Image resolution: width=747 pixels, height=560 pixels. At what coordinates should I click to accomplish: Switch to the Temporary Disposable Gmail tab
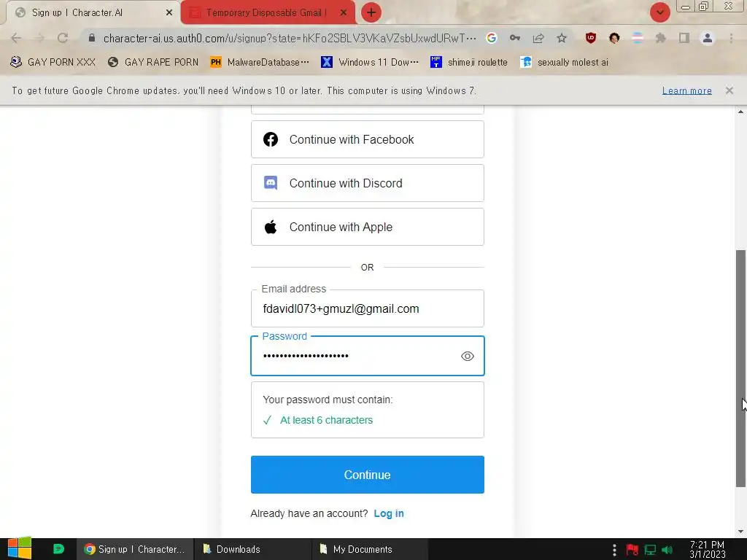(267, 13)
